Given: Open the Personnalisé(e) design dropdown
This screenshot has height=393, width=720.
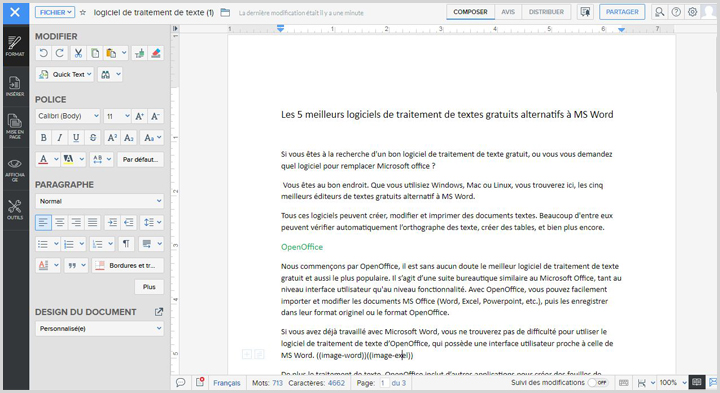Looking at the screenshot, I should pyautogui.click(x=100, y=329).
